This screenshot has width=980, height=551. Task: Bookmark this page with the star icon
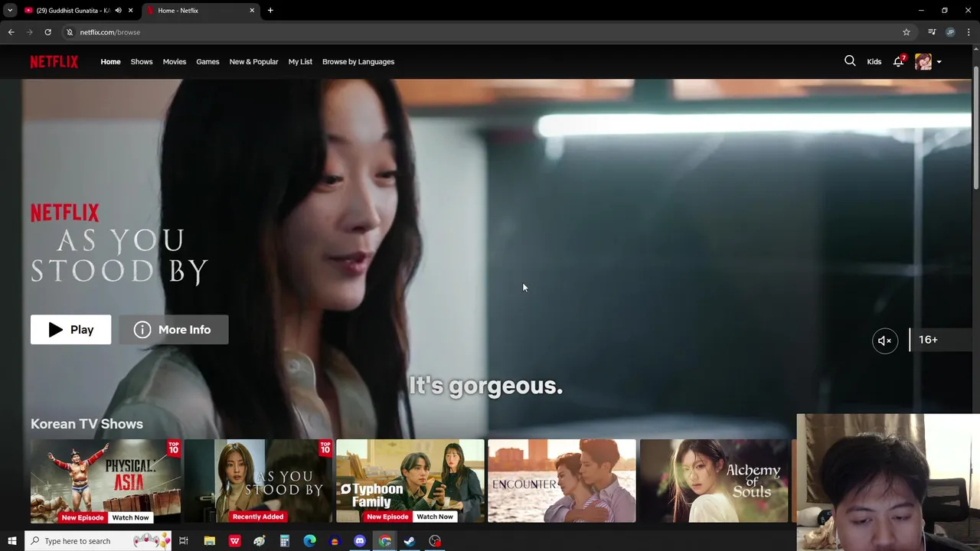coord(906,32)
